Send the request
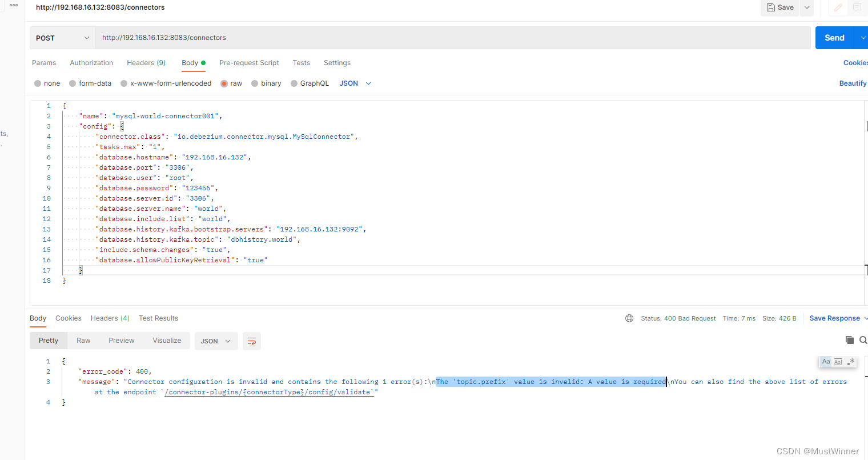868x460 pixels. [x=834, y=38]
